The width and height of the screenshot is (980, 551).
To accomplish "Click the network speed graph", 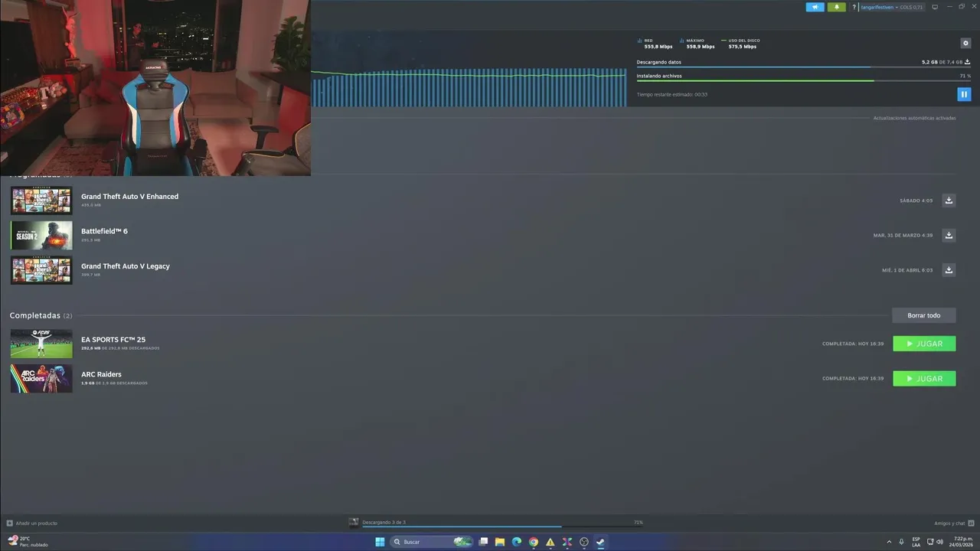I will coord(469,88).
